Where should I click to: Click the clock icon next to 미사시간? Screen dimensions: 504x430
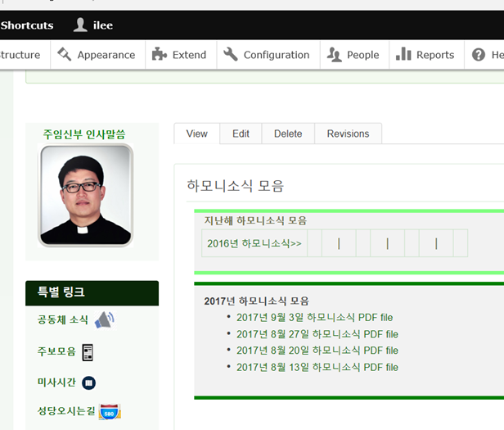(x=89, y=382)
